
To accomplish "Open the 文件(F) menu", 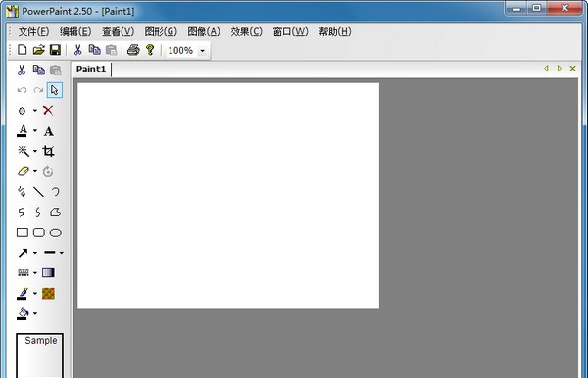I will coord(33,32).
